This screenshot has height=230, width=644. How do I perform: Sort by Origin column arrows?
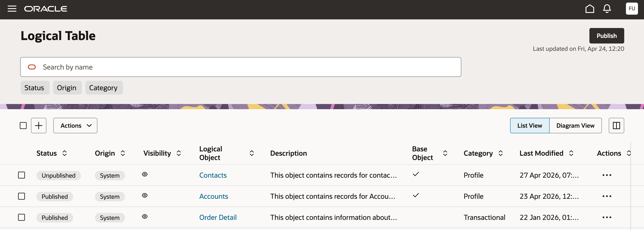click(x=123, y=153)
